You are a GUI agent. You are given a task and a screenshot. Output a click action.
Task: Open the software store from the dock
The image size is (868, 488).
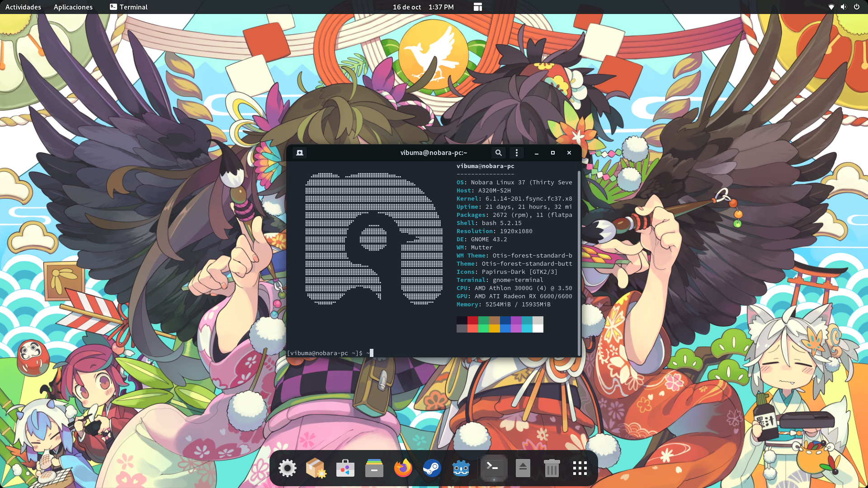pyautogui.click(x=345, y=468)
